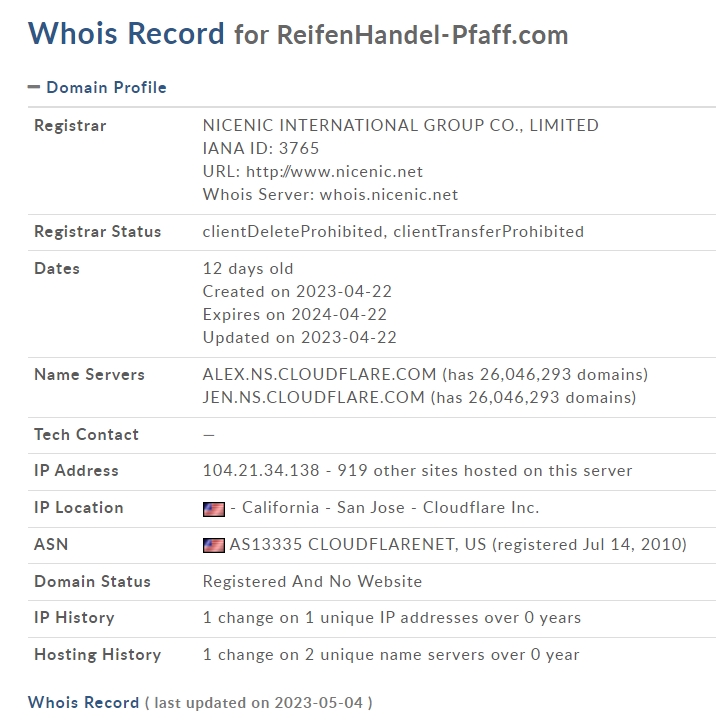This screenshot has height=722, width=716.
Task: Open Hosting History name servers details
Action: [x=391, y=654]
